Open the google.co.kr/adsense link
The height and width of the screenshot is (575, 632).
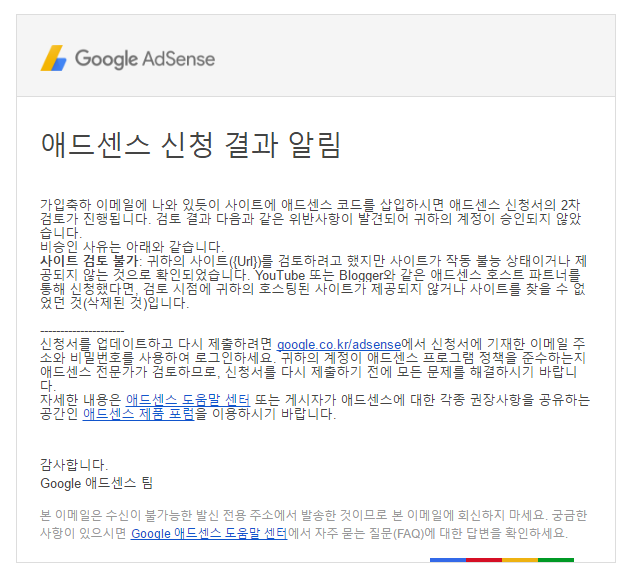click(339, 345)
